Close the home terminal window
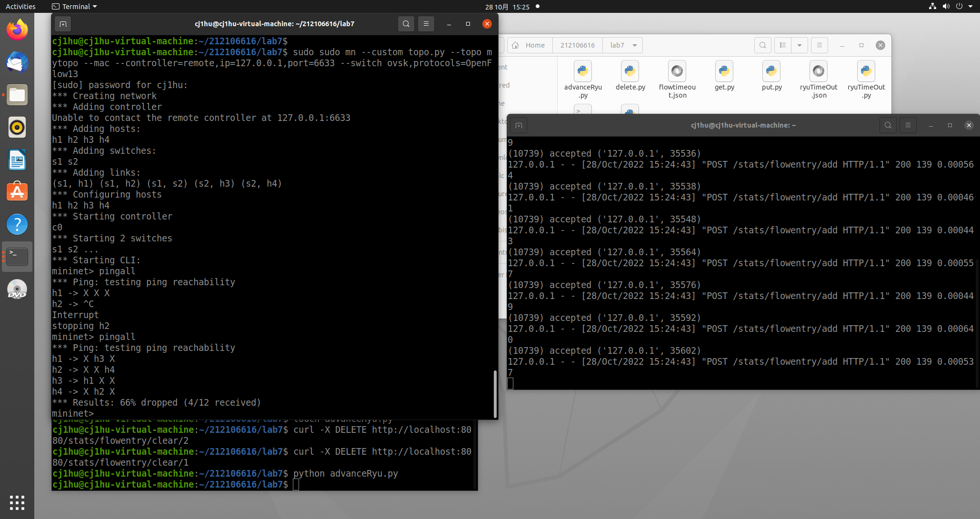Image resolution: width=980 pixels, height=519 pixels. click(969, 125)
